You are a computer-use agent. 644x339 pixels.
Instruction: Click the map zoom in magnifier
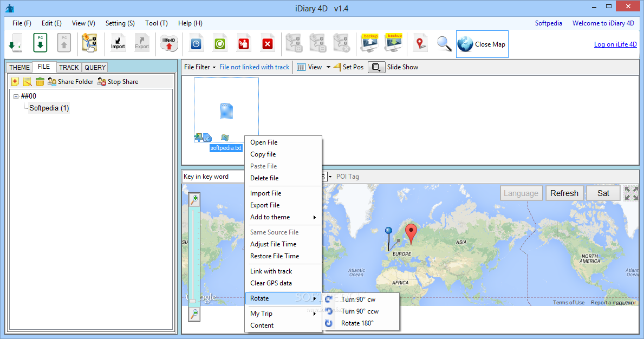(x=194, y=199)
